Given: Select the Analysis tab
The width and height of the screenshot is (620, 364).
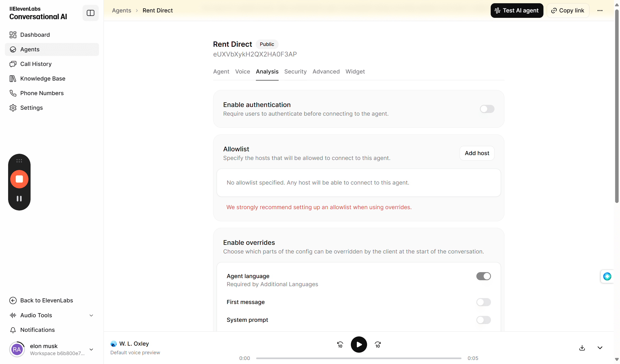Looking at the screenshot, I should point(267,72).
